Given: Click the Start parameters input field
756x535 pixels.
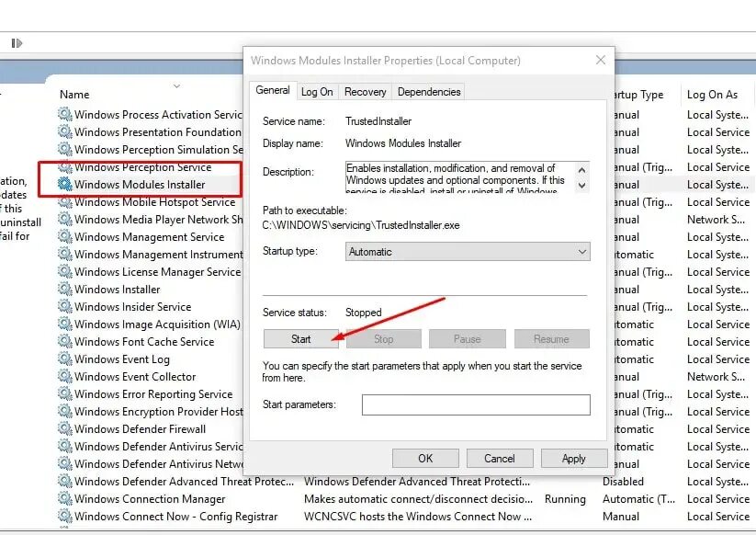Looking at the screenshot, I should coord(476,404).
